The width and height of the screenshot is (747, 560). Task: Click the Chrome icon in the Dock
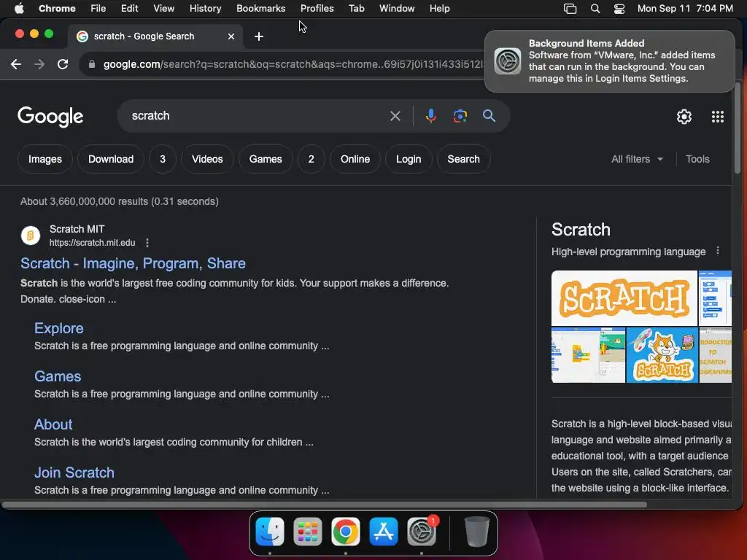[345, 531]
